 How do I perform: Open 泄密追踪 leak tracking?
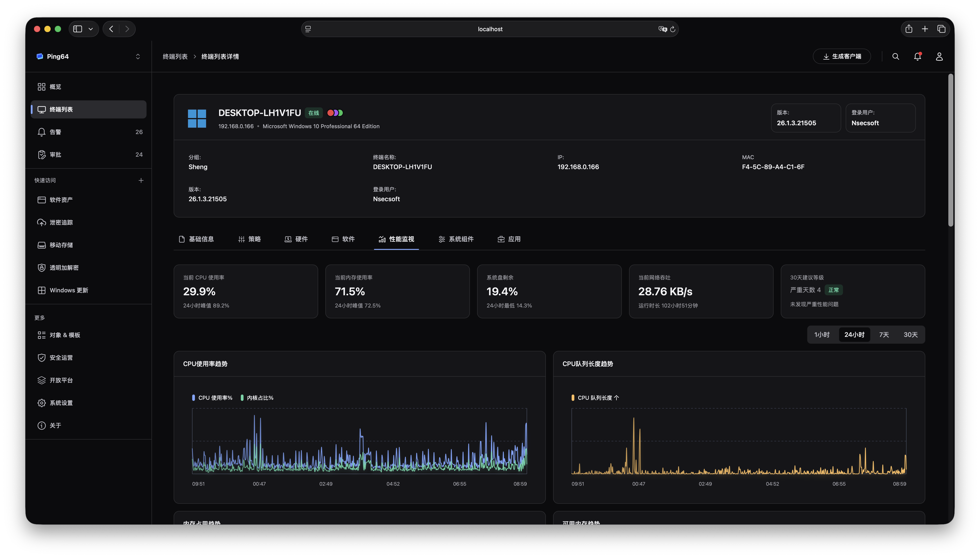[88, 222]
